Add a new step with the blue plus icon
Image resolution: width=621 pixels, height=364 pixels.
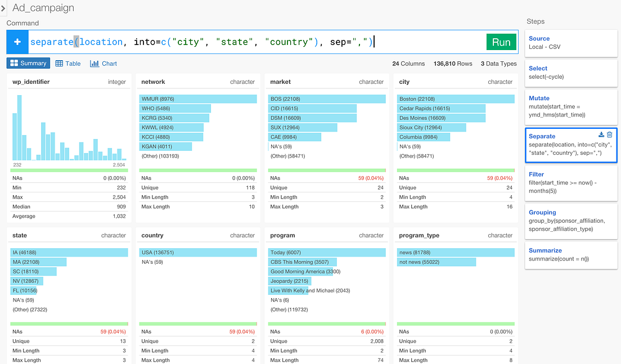pyautogui.click(x=17, y=42)
